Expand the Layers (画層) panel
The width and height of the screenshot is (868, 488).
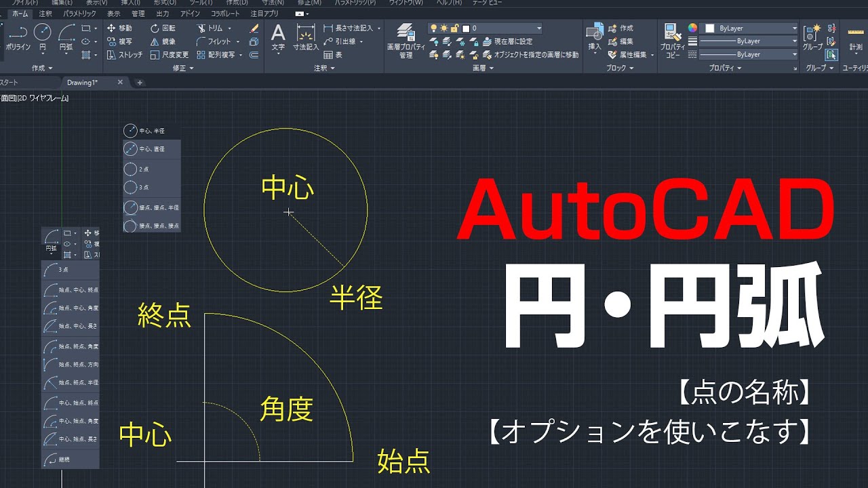(483, 68)
